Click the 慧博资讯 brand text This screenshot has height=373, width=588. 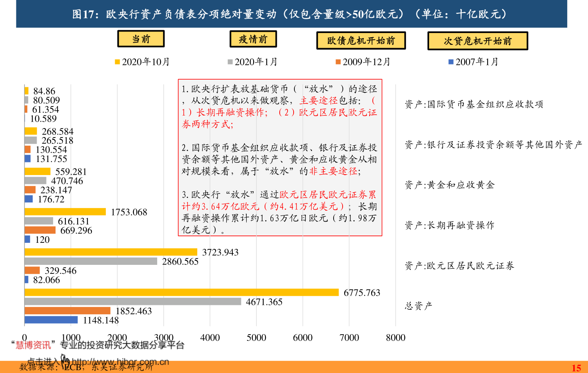pyautogui.click(x=33, y=345)
